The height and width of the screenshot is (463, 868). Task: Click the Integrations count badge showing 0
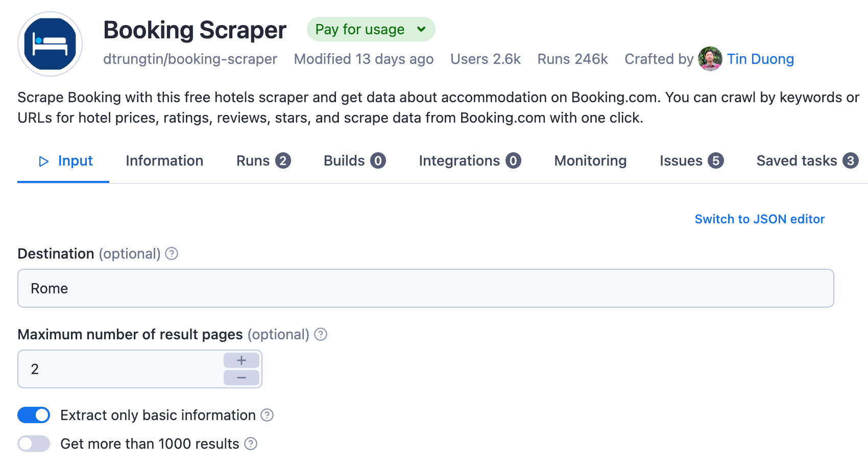tap(513, 160)
